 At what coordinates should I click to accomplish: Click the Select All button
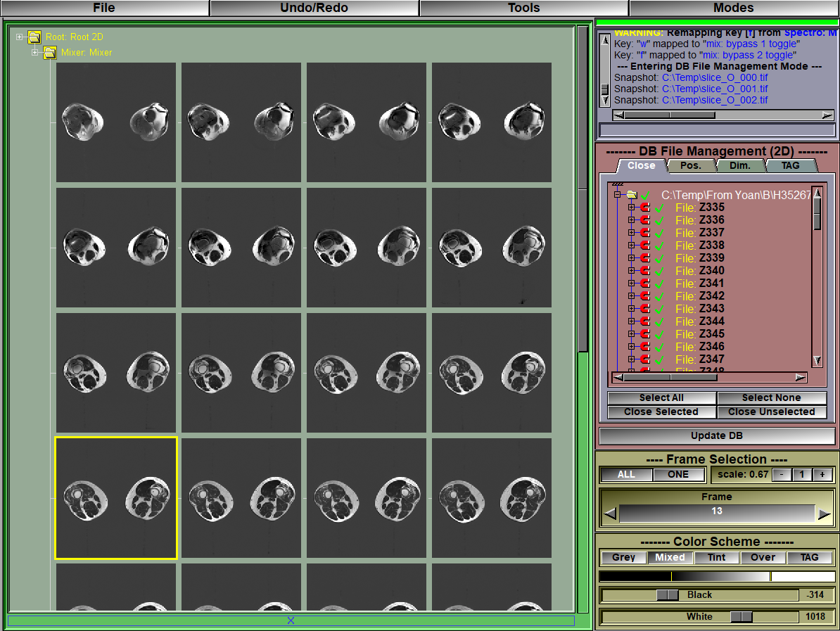click(x=661, y=398)
